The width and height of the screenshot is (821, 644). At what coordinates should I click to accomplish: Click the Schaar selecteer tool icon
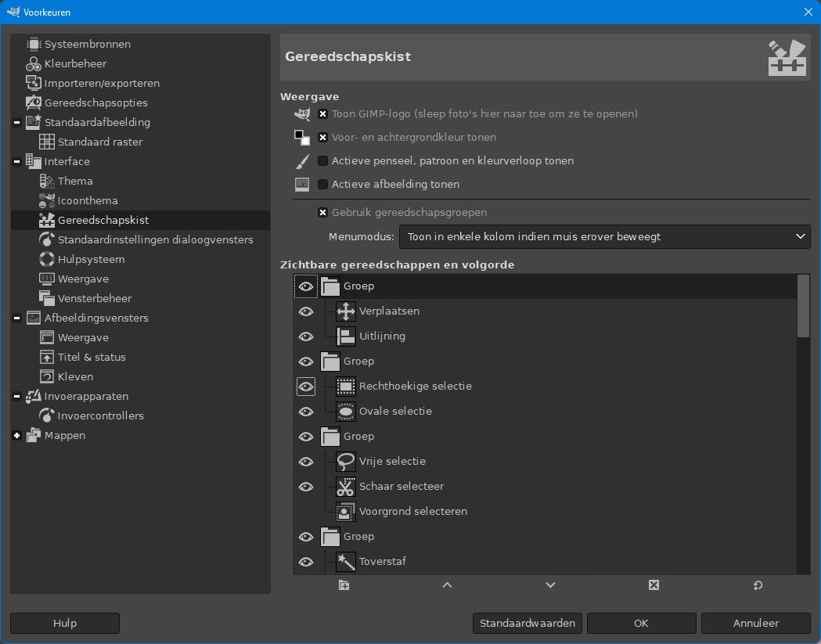pyautogui.click(x=344, y=487)
